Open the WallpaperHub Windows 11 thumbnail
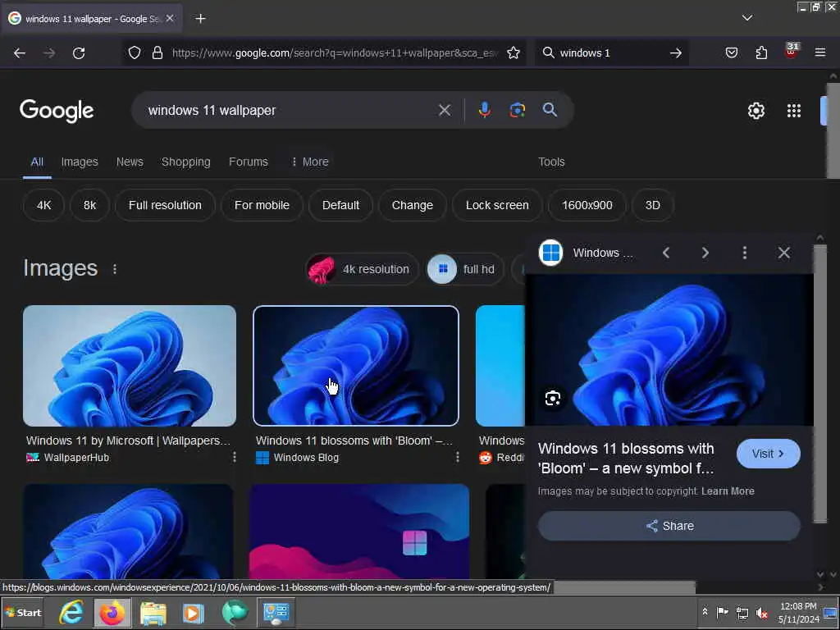 (130, 366)
